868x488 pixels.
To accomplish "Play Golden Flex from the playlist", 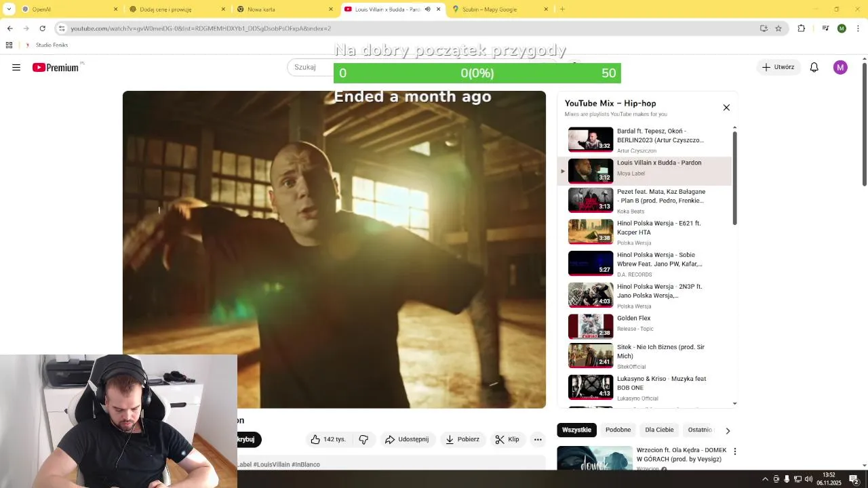I will [644, 327].
